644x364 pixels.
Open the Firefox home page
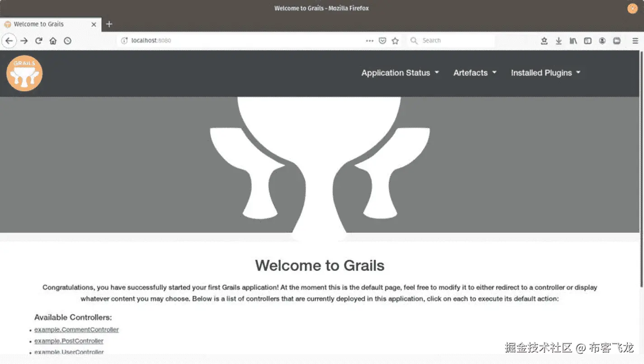[53, 41]
